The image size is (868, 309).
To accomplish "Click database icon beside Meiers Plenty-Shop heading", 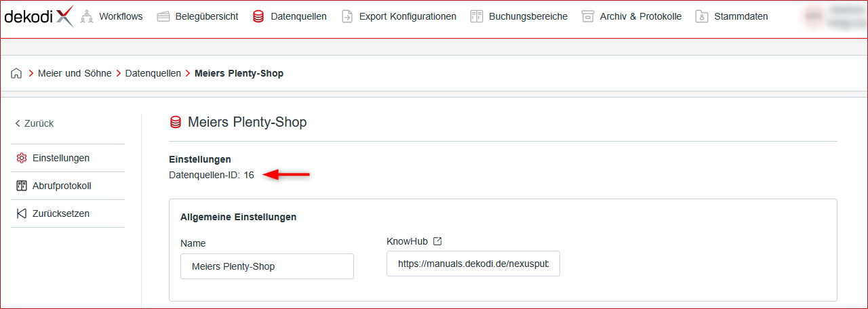I will click(175, 122).
